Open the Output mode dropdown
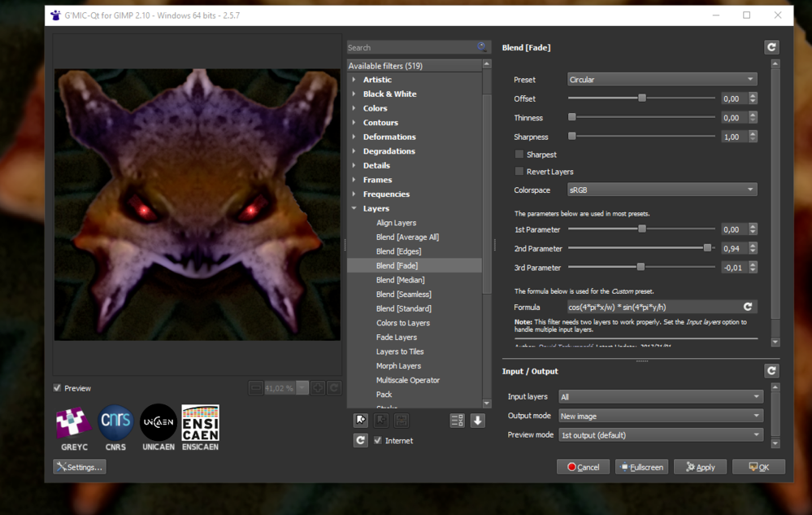Viewport: 812px width, 515px height. (662, 416)
